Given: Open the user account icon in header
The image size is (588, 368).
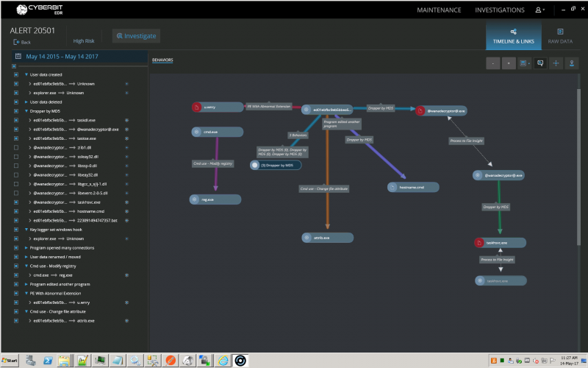Looking at the screenshot, I should click(539, 10).
